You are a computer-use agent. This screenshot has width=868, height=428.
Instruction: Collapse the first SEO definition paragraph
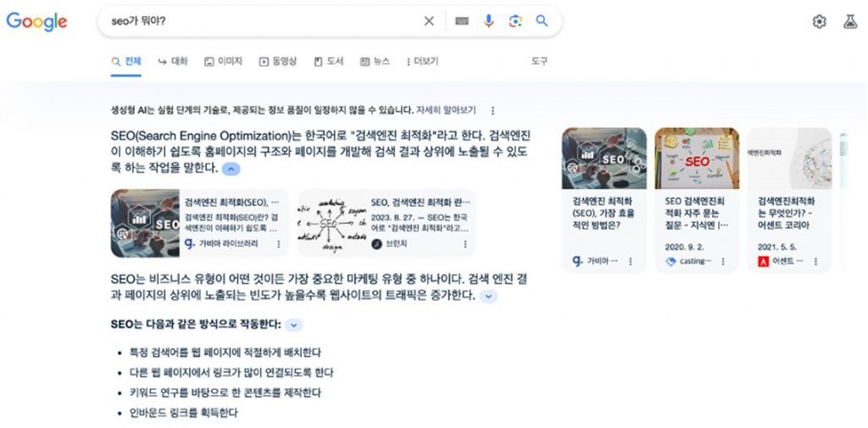231,169
